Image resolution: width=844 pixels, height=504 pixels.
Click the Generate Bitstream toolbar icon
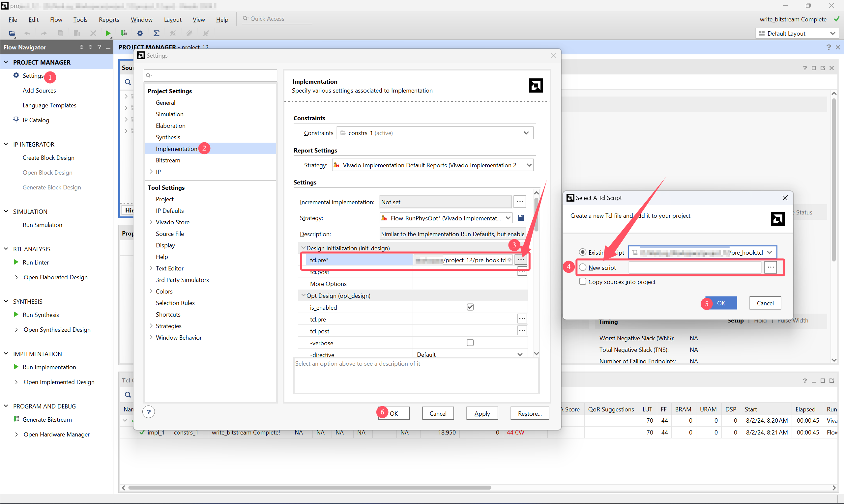[124, 33]
